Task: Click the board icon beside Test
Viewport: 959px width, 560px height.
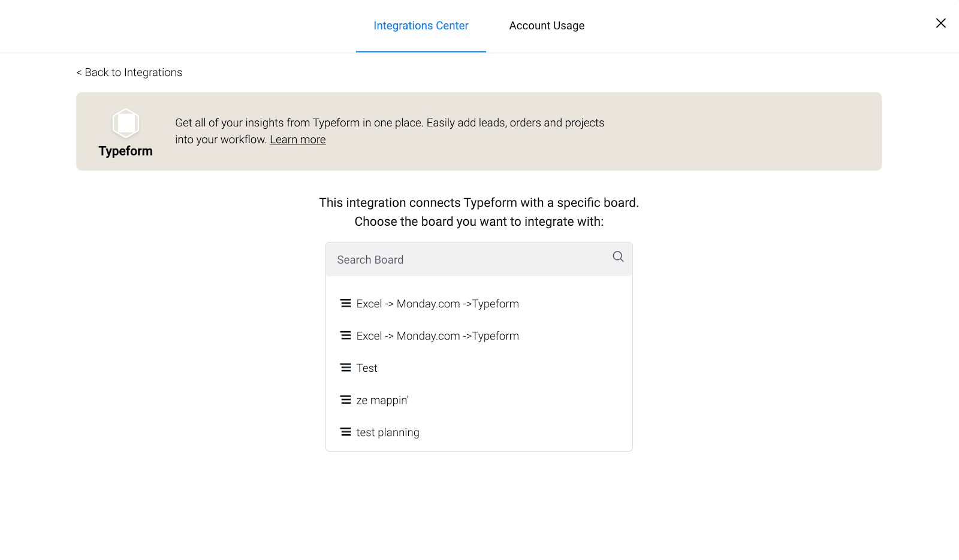Action: click(x=346, y=368)
